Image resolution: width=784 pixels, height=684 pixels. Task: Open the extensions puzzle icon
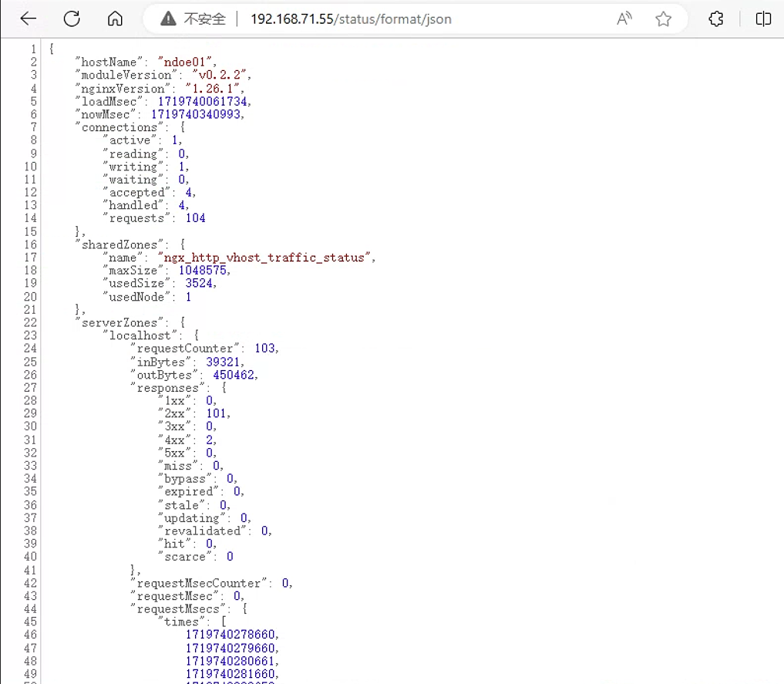tap(716, 19)
